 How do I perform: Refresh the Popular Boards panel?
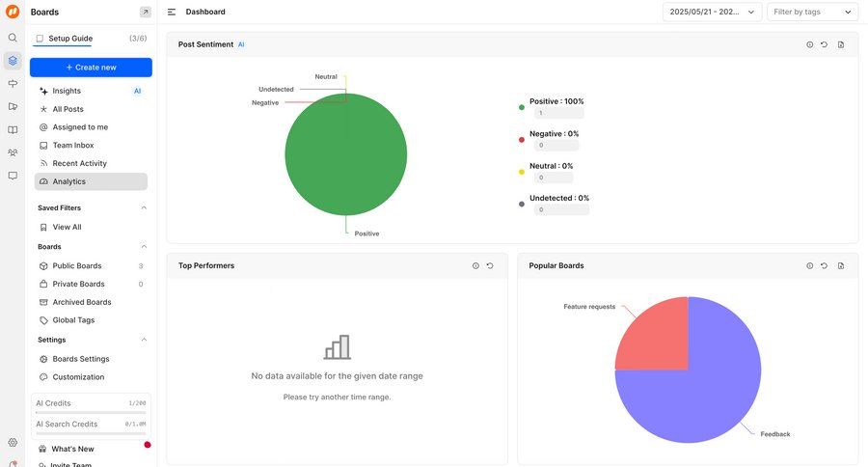(x=825, y=266)
